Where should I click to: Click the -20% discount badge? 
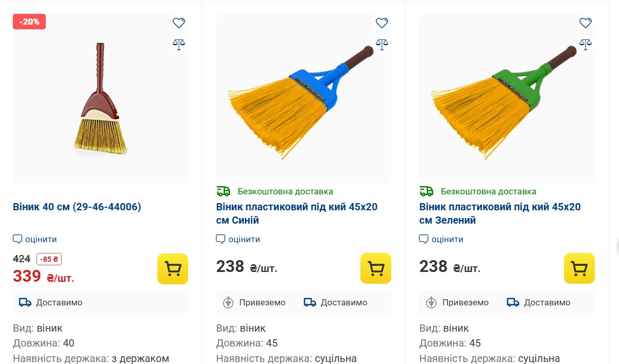pyautogui.click(x=29, y=22)
